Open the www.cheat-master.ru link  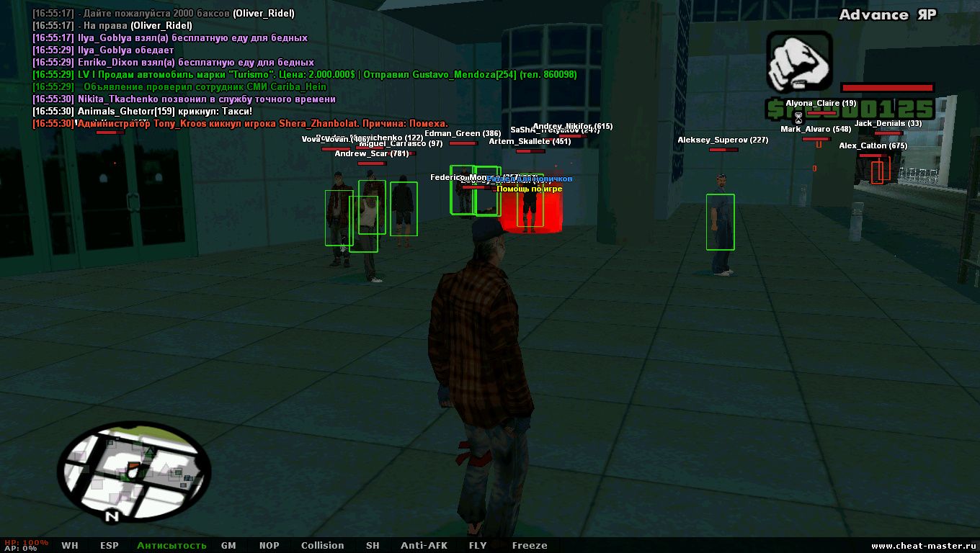click(x=923, y=546)
